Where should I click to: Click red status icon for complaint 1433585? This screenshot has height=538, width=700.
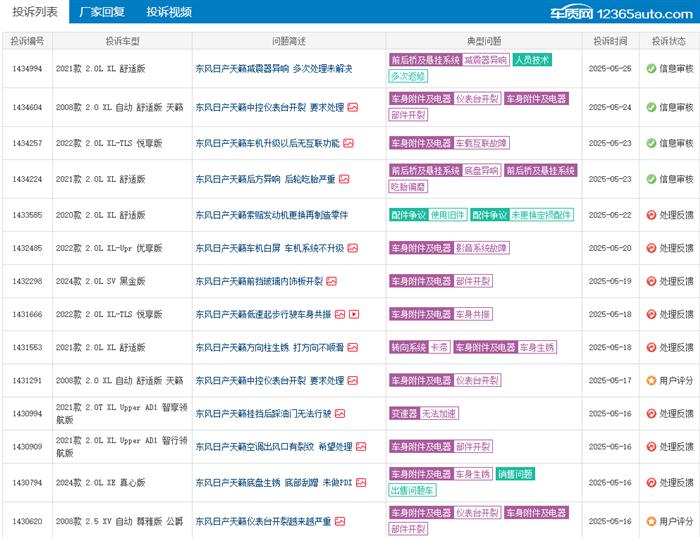pyautogui.click(x=651, y=215)
